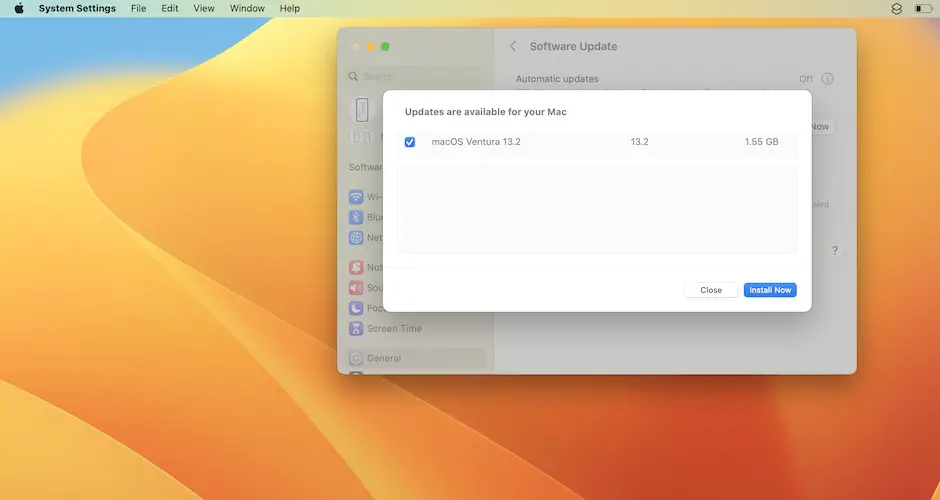Click the Updates are available for your Mac heading
Image resolution: width=940 pixels, height=500 pixels.
pos(486,112)
